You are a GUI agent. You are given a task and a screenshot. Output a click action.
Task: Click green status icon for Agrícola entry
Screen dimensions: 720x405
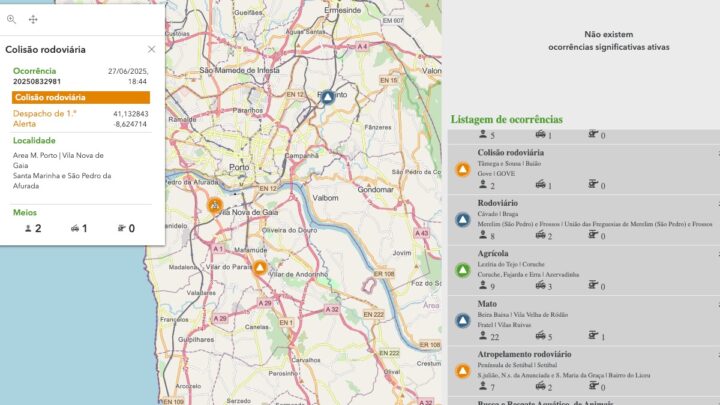click(462, 270)
